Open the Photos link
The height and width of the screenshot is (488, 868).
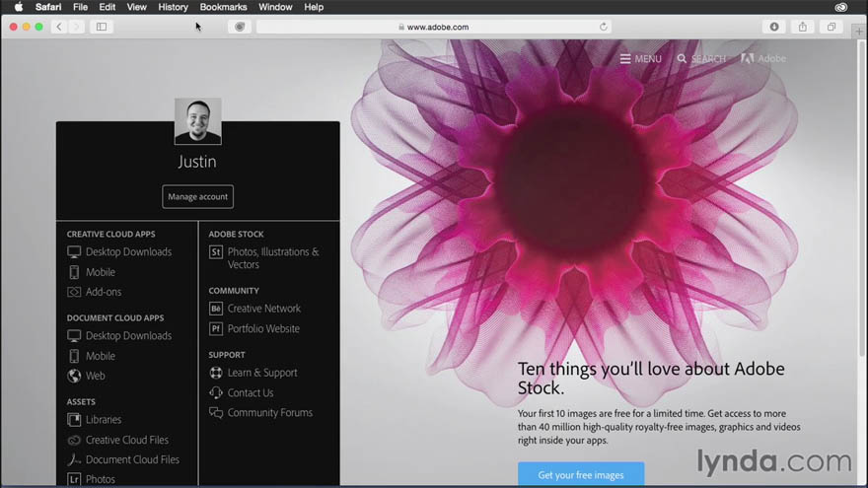point(101,479)
